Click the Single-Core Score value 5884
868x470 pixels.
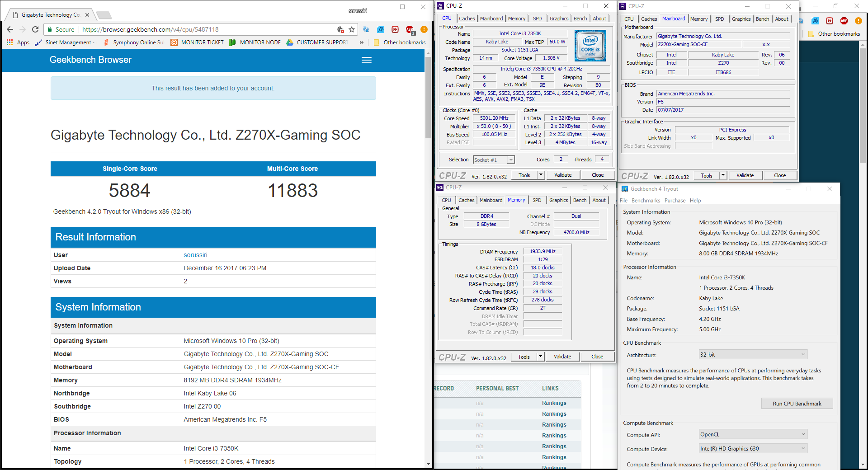[129, 190]
